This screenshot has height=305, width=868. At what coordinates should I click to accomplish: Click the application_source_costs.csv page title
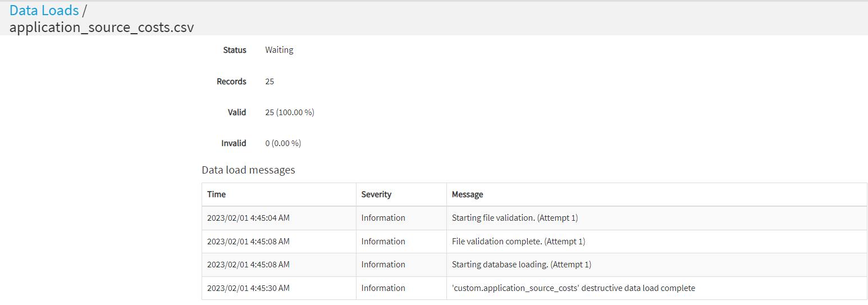[102, 27]
